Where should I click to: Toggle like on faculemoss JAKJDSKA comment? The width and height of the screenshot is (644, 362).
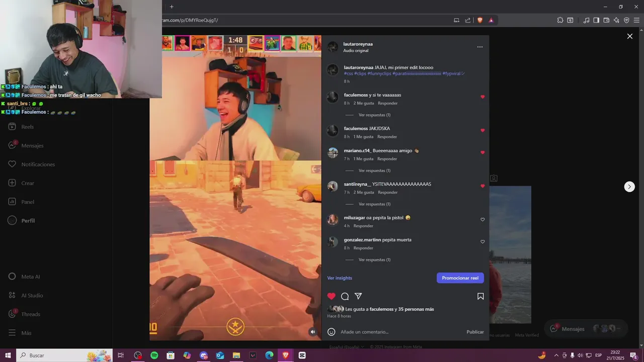tap(482, 130)
